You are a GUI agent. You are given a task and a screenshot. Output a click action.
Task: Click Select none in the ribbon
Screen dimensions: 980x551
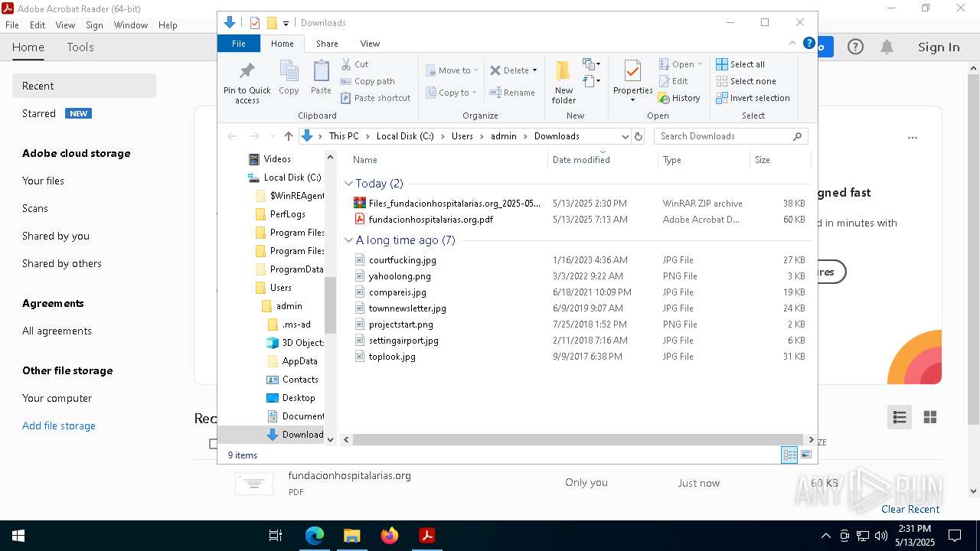tap(746, 81)
